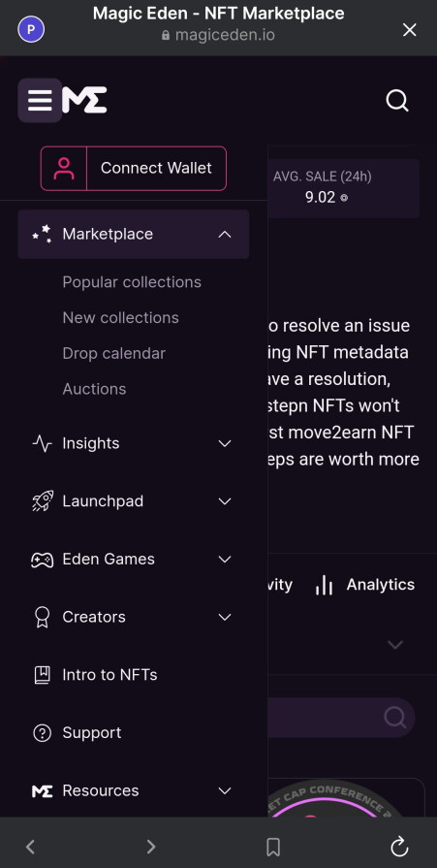Click the Launchpad rocket icon
This screenshot has width=437, height=868.
click(42, 501)
